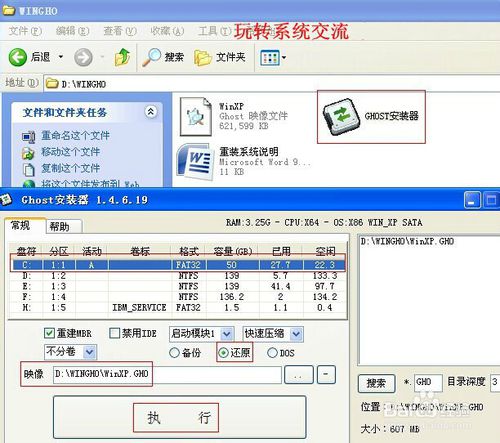The width and height of the screenshot is (500, 443).
Task: Open the 快速压缩 dropdown
Action: click(x=273, y=334)
